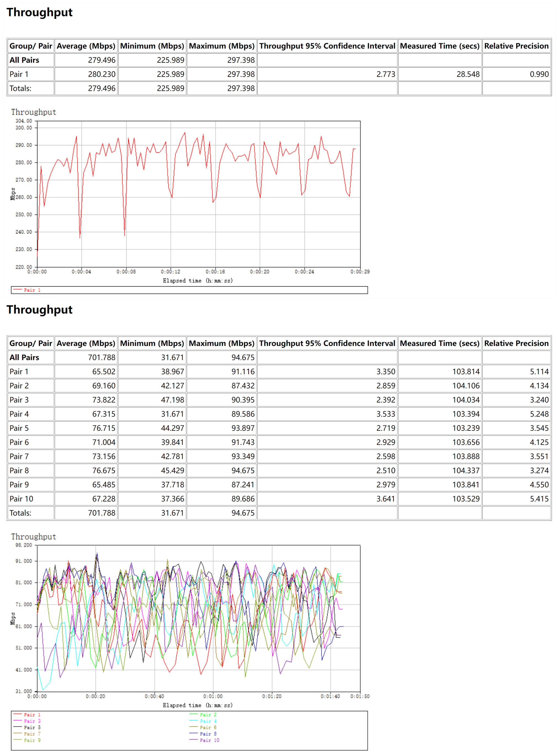Select the 701.788 All Pairs average cell
558x756 pixels.
pyautogui.click(x=101, y=357)
